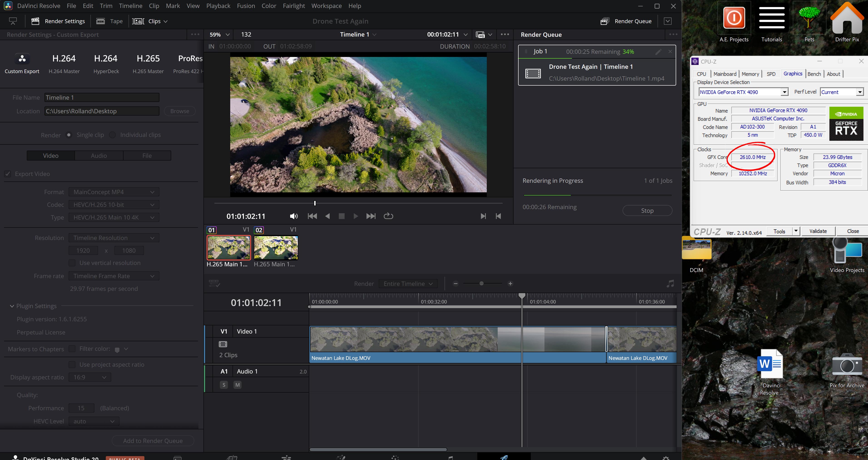Viewport: 868px width, 460px height.
Task: Select the Custom Export preset icon
Action: point(22,59)
